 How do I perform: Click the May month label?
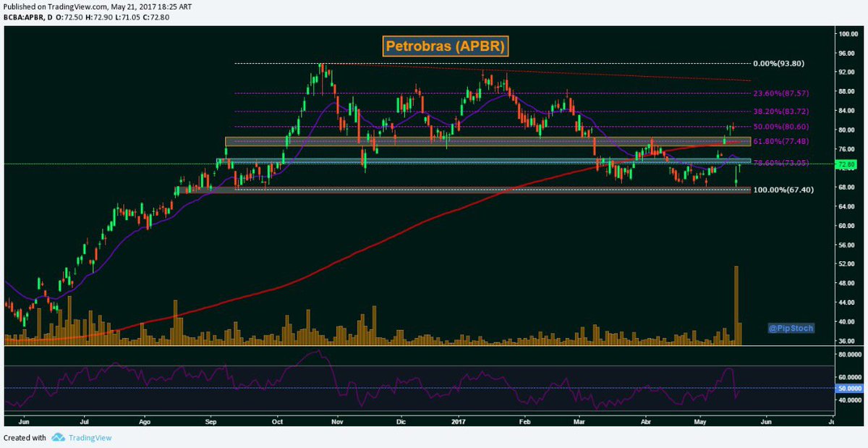tap(699, 420)
